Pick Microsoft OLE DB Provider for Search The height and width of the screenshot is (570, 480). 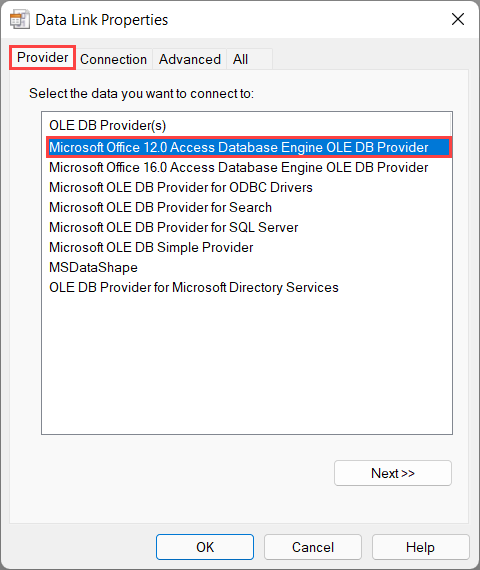click(160, 208)
